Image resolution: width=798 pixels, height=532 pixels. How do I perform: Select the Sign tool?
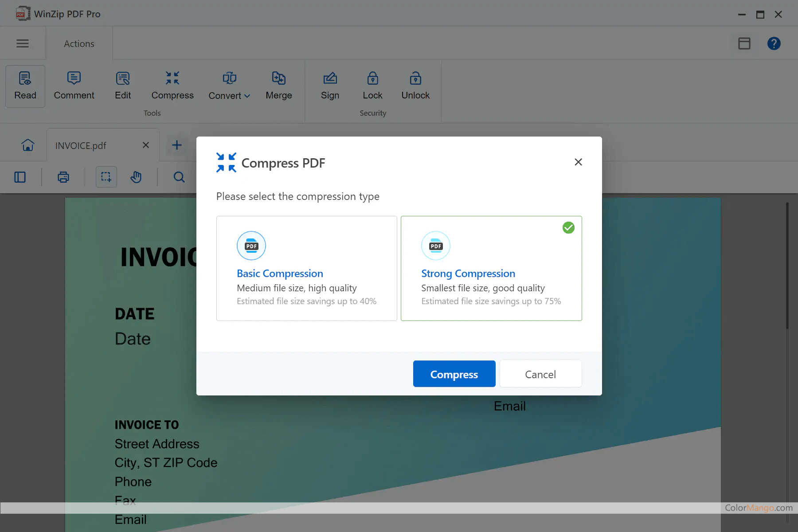pyautogui.click(x=330, y=86)
